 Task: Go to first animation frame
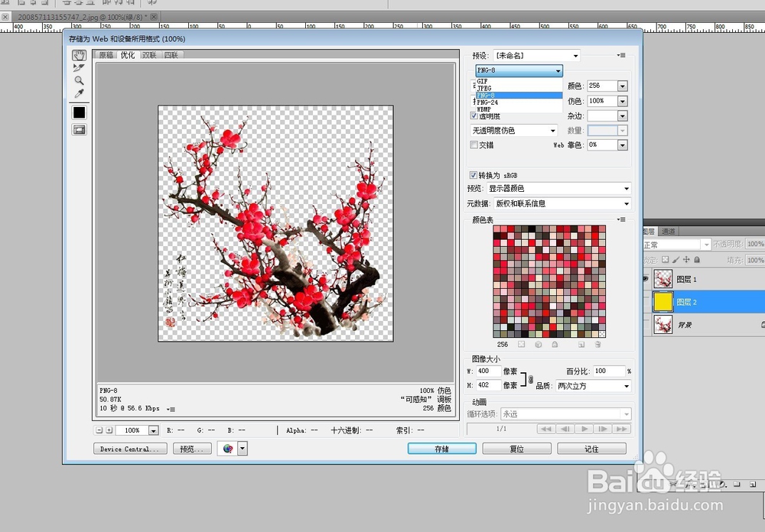click(x=546, y=429)
